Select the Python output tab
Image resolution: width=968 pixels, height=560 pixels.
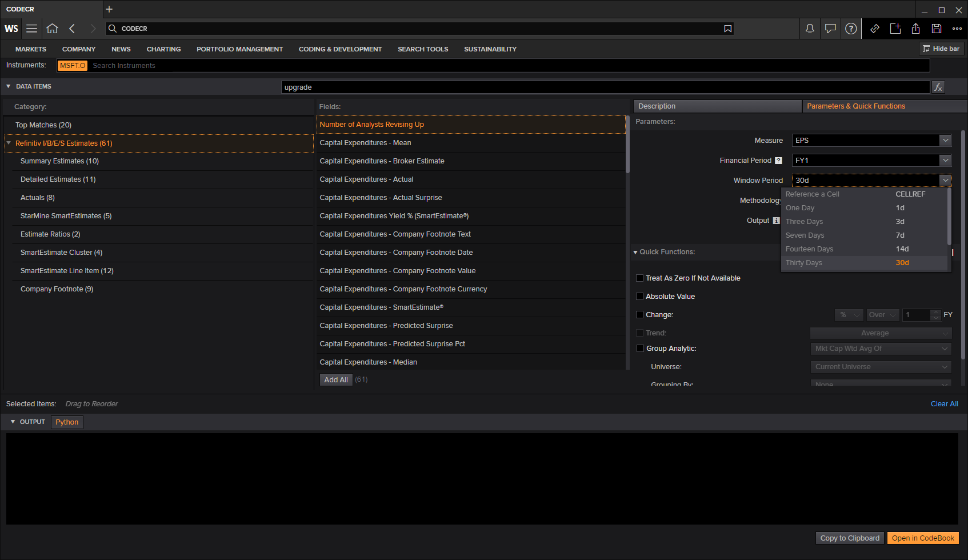click(x=67, y=422)
